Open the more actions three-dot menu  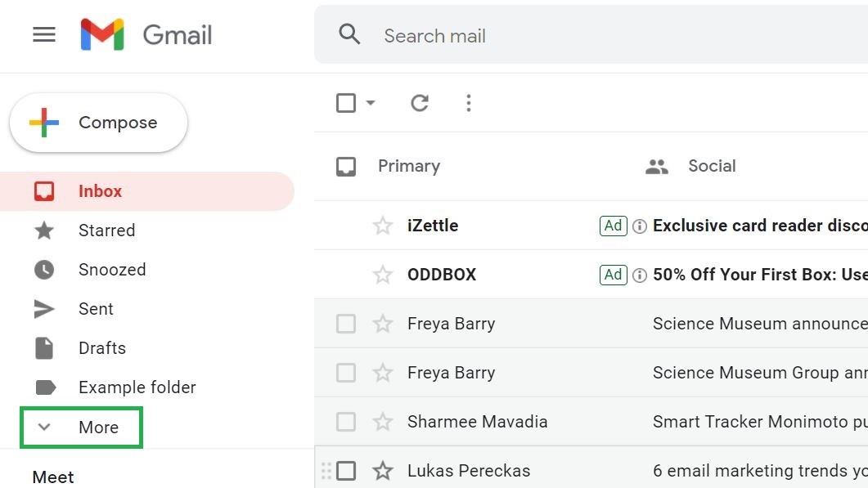(x=469, y=103)
